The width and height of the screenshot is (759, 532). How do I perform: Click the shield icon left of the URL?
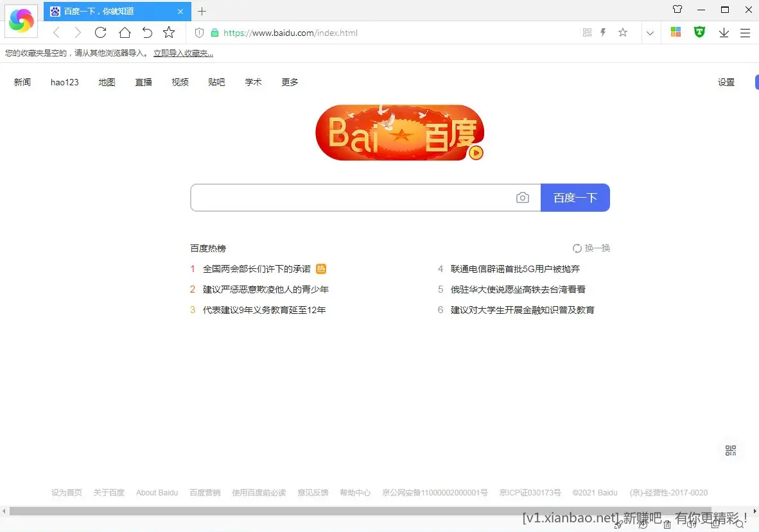pos(200,32)
